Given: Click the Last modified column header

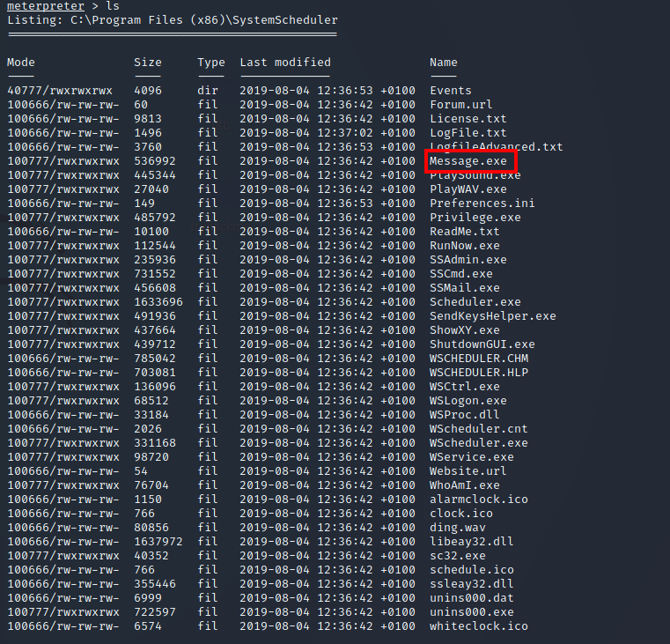Looking at the screenshot, I should pyautogui.click(x=284, y=63).
